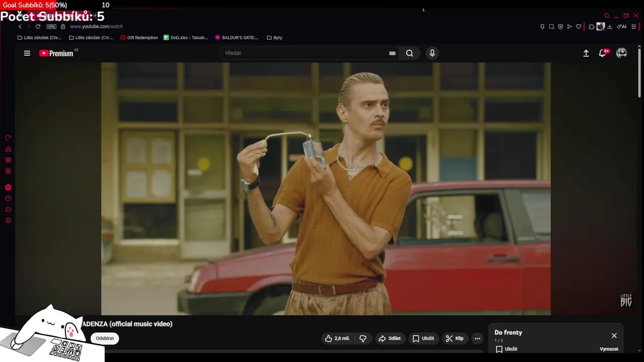Toggle the browser VPN badge
This screenshot has height=362, width=644.
click(x=51, y=27)
